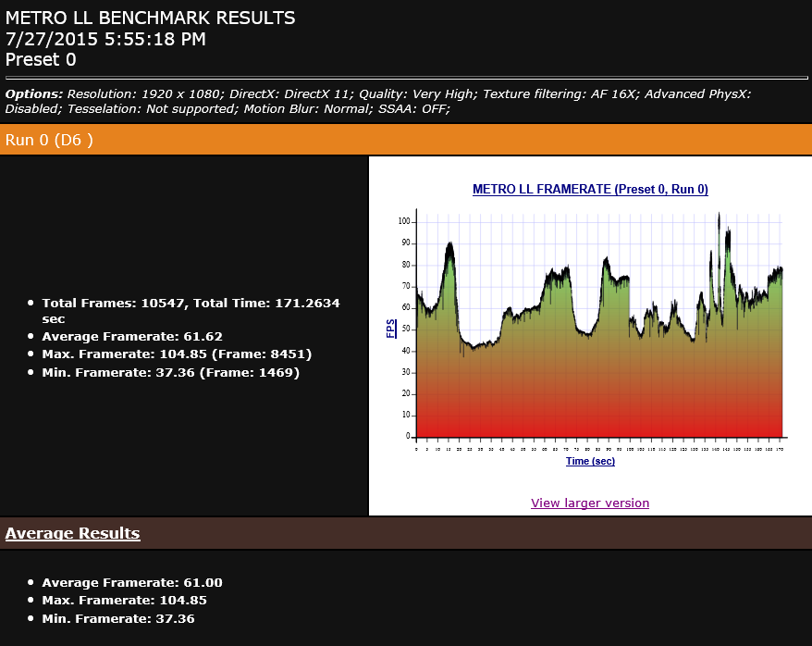Screen dimensions: 812x646
Task: Click the METRO LL FRAMERATE chart title link
Action: click(x=590, y=189)
